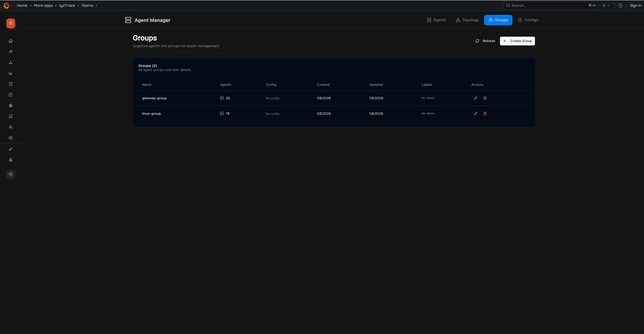Click the linux-group name cell
The width and height of the screenshot is (644, 334).
tap(151, 114)
